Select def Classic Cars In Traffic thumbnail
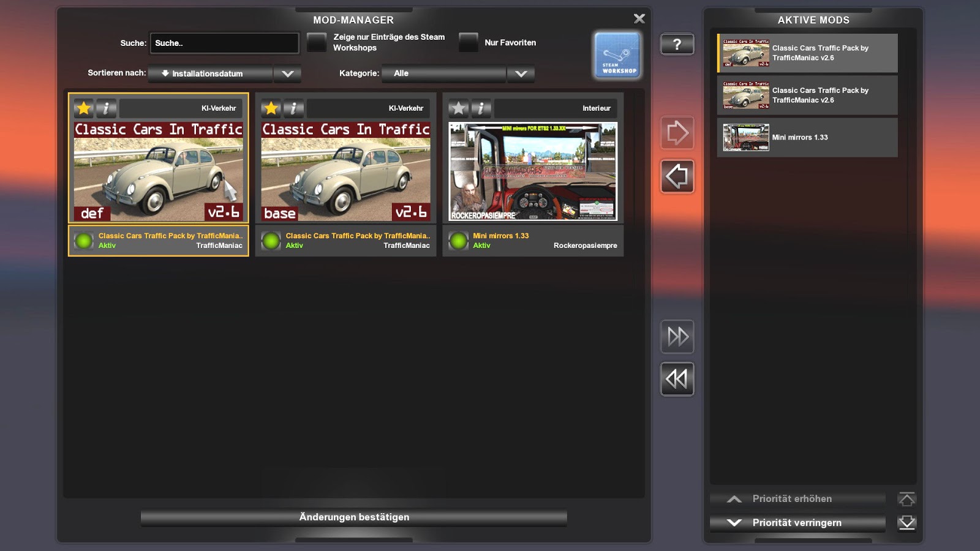 click(159, 171)
